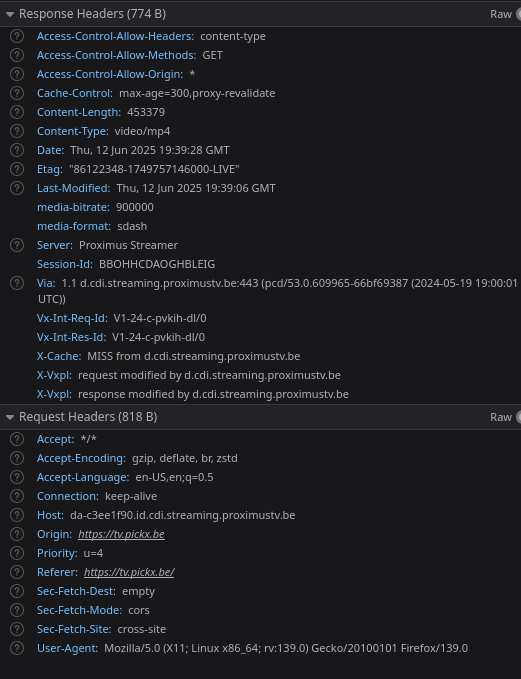
Task: Click the media-bitrate value 900000
Action: click(x=135, y=207)
